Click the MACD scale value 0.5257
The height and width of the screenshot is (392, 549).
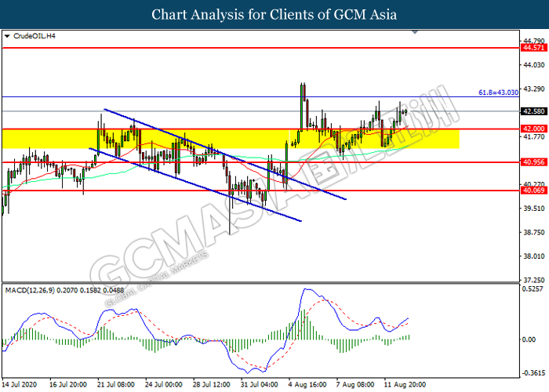pyautogui.click(x=533, y=289)
